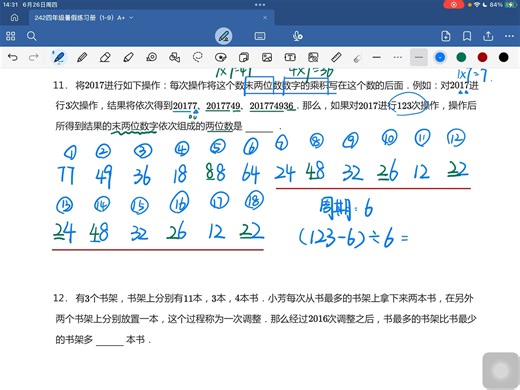The height and width of the screenshot is (390, 520).
Task: Tap the answer blank in question 11
Action: [x=259, y=128]
